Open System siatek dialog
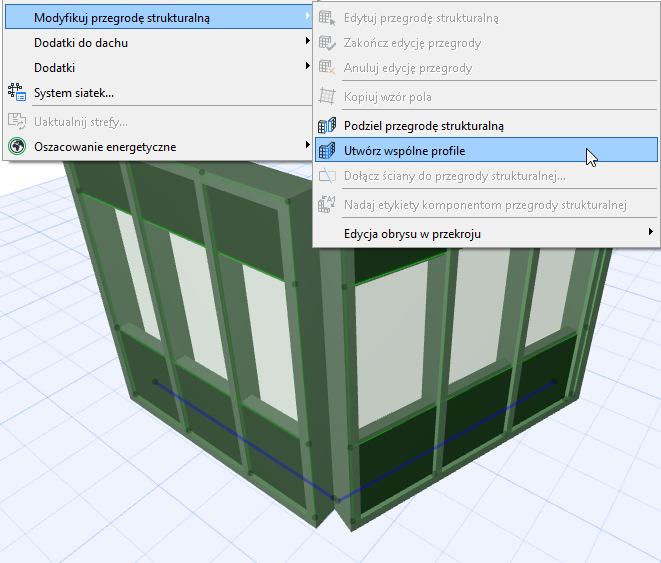The image size is (661, 563). tap(74, 93)
